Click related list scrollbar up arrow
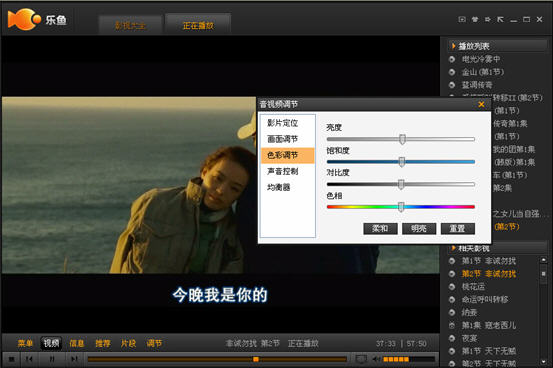The width and height of the screenshot is (553, 368). [x=543, y=260]
